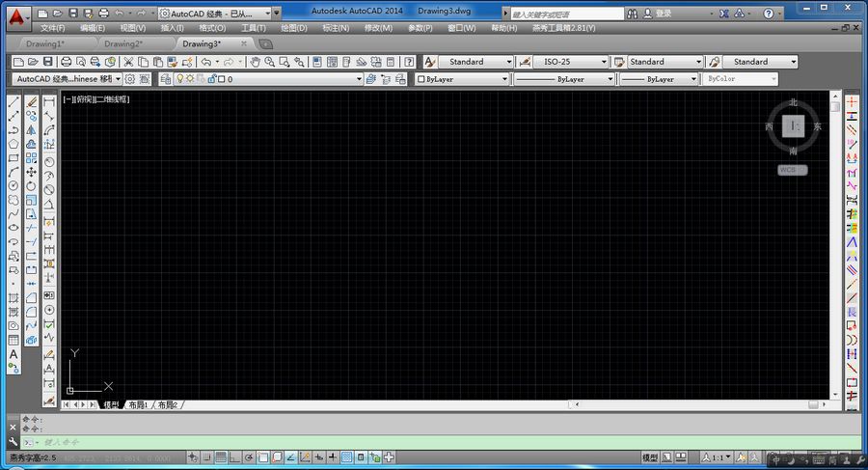Toggle Snap mode in status bar
868x470 pixels.
tap(206, 457)
